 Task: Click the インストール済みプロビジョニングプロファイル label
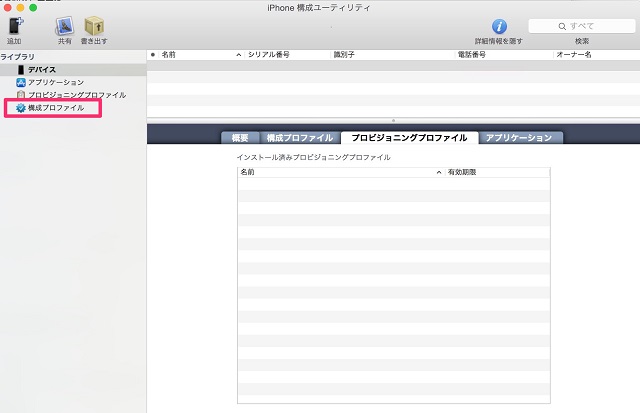tap(313, 157)
